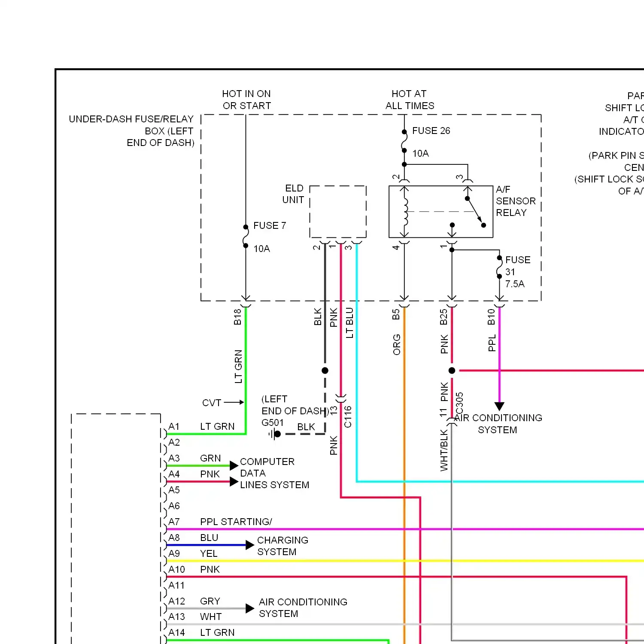Screen dimensions: 644x644
Task: Click the arrowhead on the A12 GRY wire
Action: tap(250, 608)
